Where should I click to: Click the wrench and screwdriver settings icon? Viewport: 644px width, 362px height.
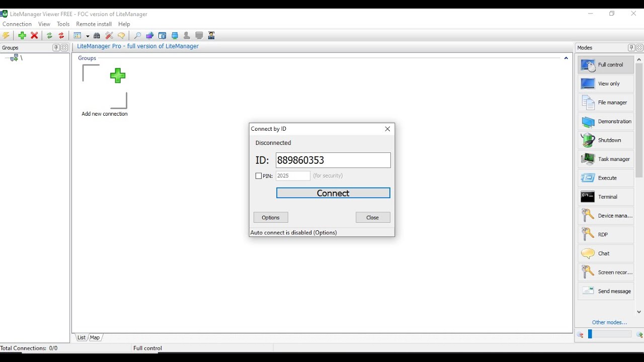point(109,36)
